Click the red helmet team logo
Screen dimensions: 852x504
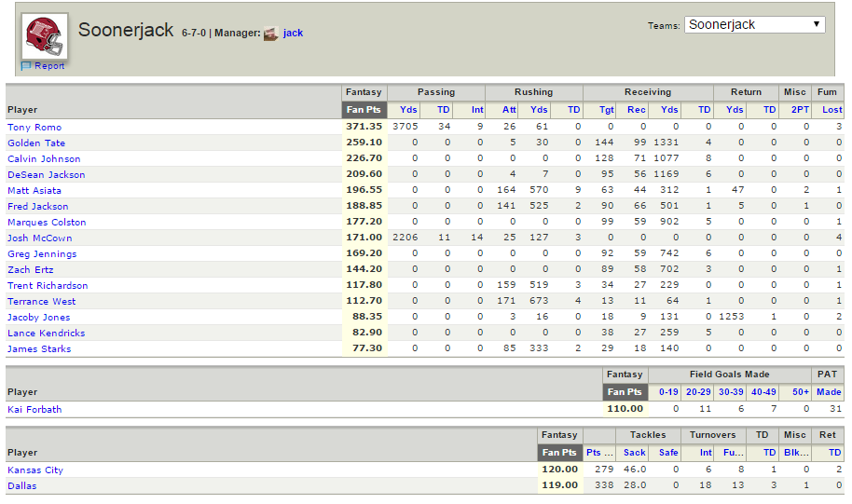[x=45, y=36]
